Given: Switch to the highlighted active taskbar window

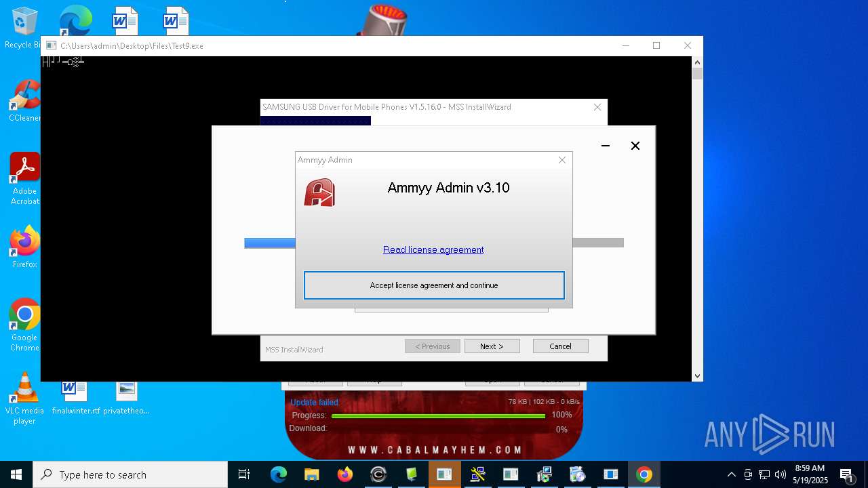Looking at the screenshot, I should [445, 474].
